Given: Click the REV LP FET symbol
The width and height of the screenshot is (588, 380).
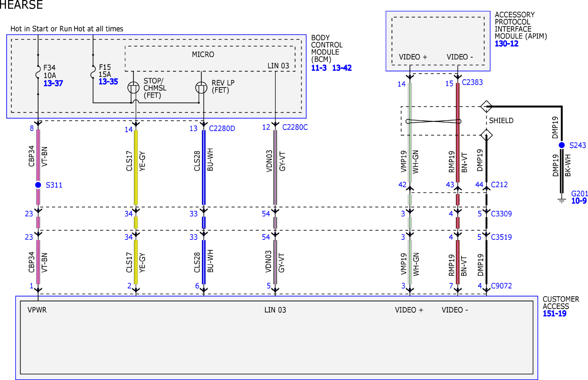Looking at the screenshot, I should point(201,88).
